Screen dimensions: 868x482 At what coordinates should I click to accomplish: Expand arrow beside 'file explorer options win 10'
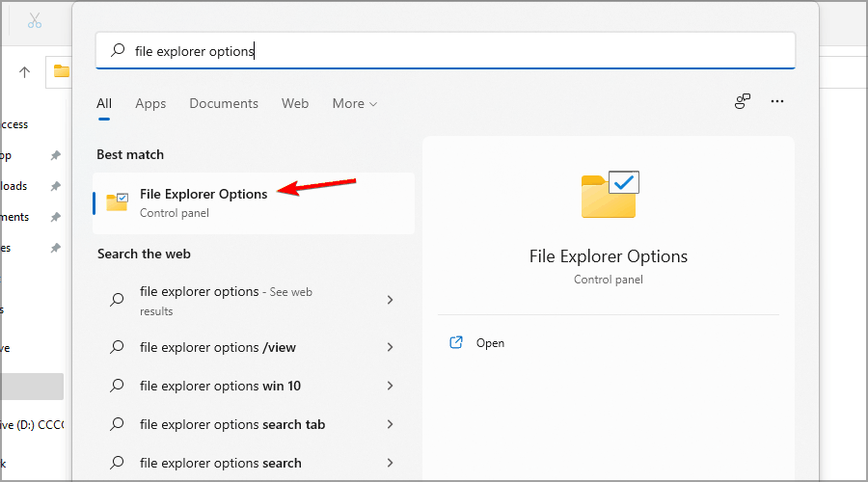[391, 386]
